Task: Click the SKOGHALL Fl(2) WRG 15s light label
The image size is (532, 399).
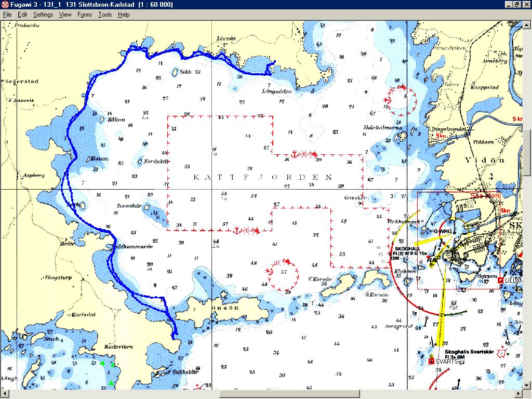Action: click(408, 254)
